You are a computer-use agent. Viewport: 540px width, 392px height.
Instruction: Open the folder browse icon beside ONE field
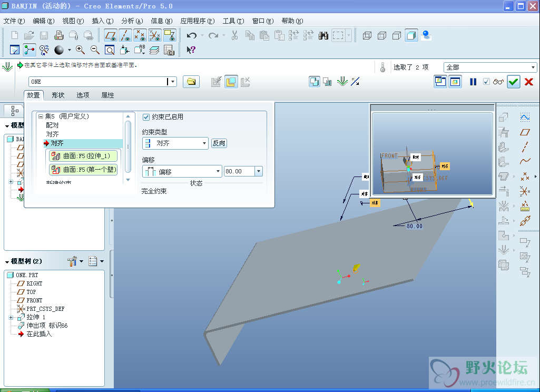[191, 82]
